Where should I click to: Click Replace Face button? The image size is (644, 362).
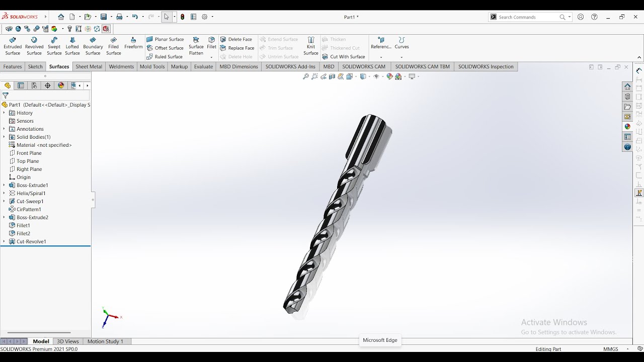tap(237, 48)
